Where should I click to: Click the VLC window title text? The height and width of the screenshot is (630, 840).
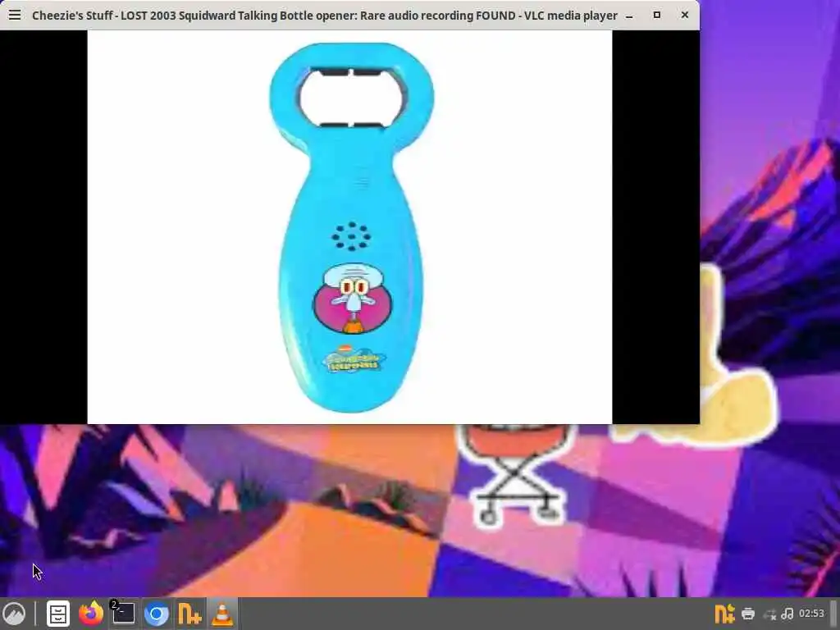click(325, 16)
